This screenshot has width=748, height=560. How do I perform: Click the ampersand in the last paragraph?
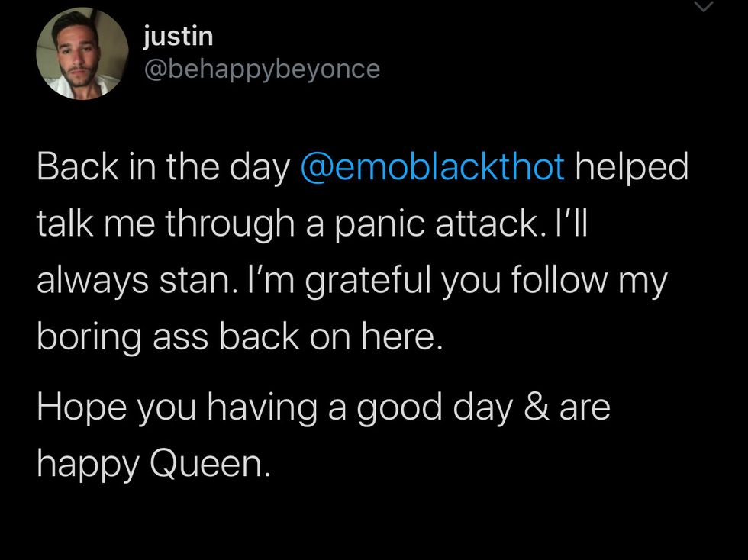pos(536,407)
